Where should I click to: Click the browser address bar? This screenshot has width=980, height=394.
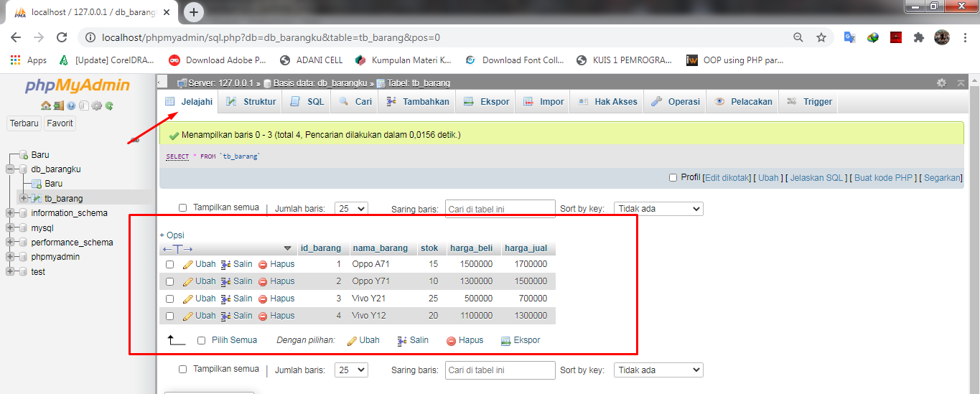pos(431,37)
